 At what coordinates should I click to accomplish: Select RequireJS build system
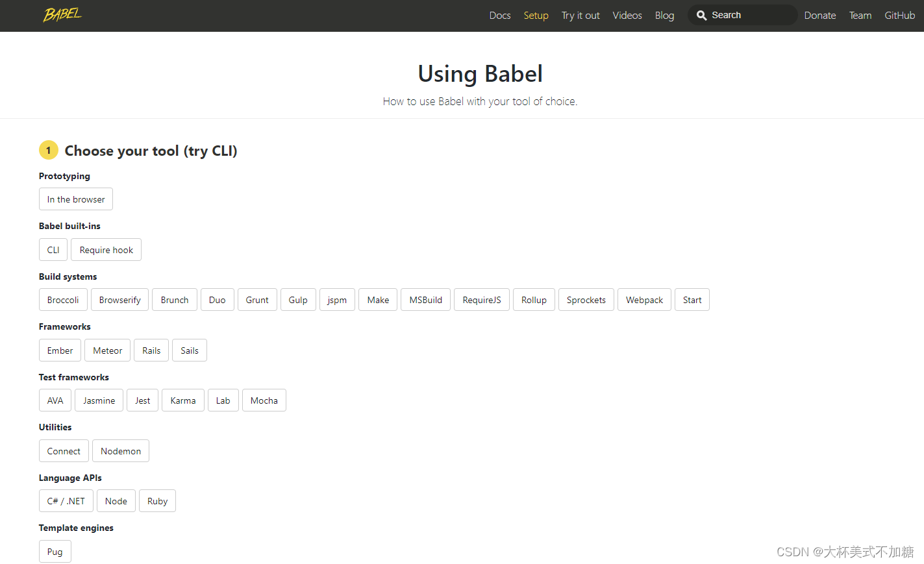(482, 300)
